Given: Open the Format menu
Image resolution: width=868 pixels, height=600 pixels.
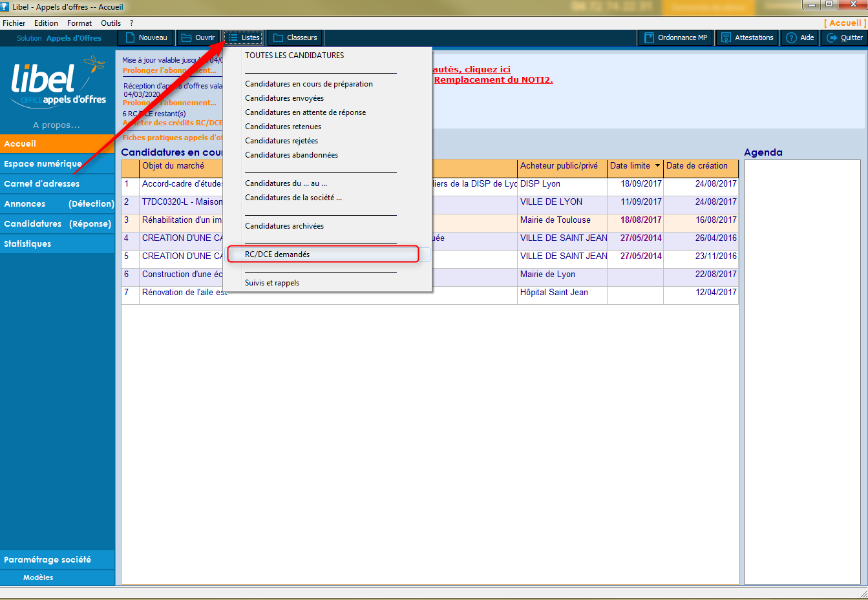Looking at the screenshot, I should point(79,23).
